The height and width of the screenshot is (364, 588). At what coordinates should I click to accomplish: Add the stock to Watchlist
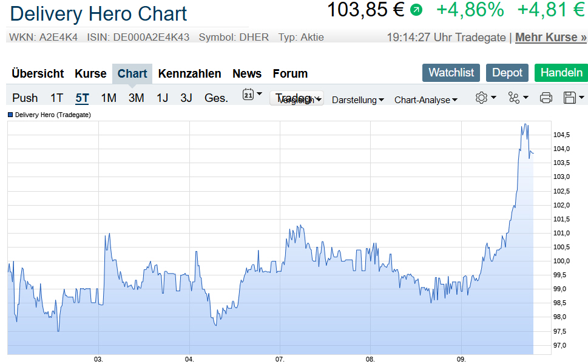(x=451, y=73)
